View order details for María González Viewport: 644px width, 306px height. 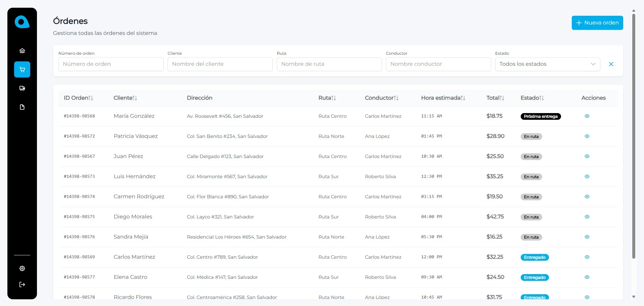pyautogui.click(x=587, y=116)
